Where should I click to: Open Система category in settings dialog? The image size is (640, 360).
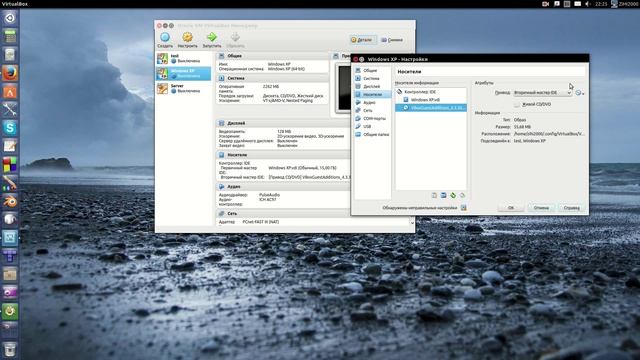(372, 78)
